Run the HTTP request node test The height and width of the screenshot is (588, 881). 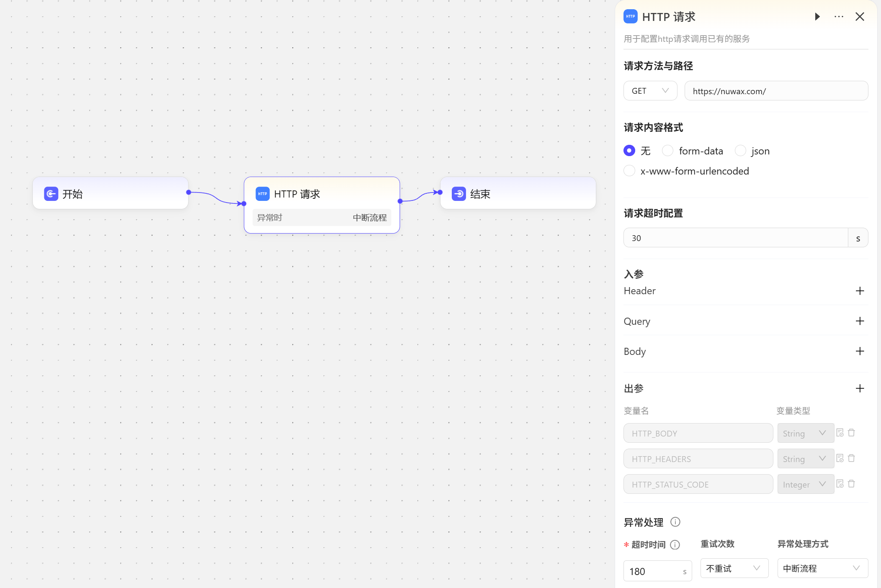coord(817,17)
